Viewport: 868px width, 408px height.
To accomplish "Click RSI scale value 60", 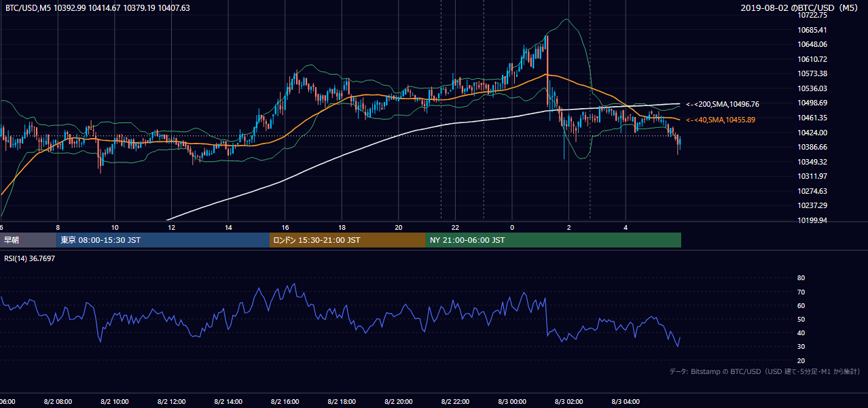I will (x=801, y=305).
